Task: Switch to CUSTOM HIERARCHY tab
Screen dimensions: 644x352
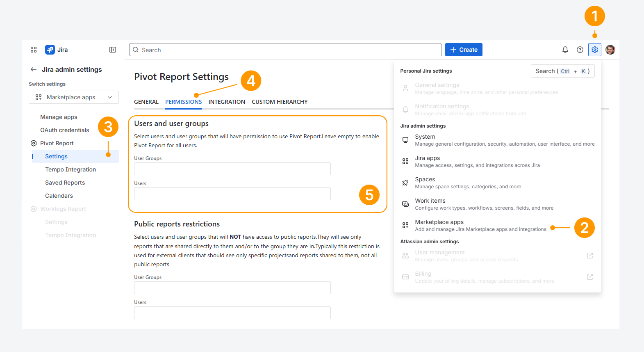Action: 280,102
